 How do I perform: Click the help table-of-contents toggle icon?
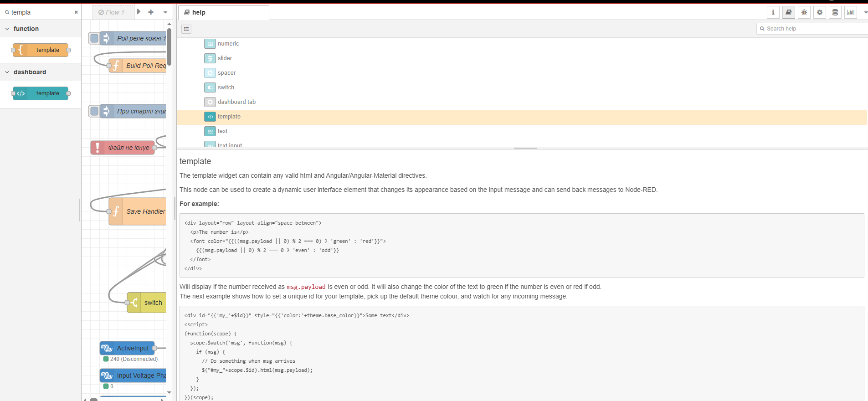(x=186, y=29)
